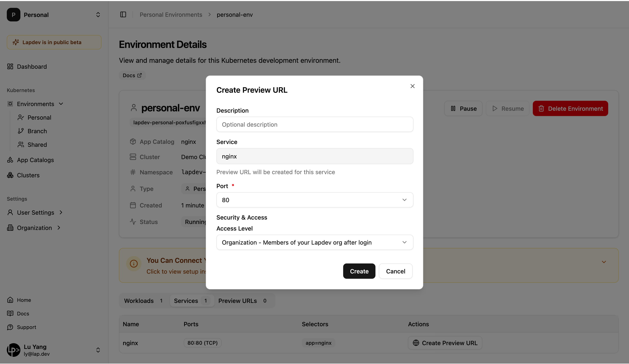Go to the Clusters page
Image resolution: width=629 pixels, height=364 pixels.
tap(28, 175)
